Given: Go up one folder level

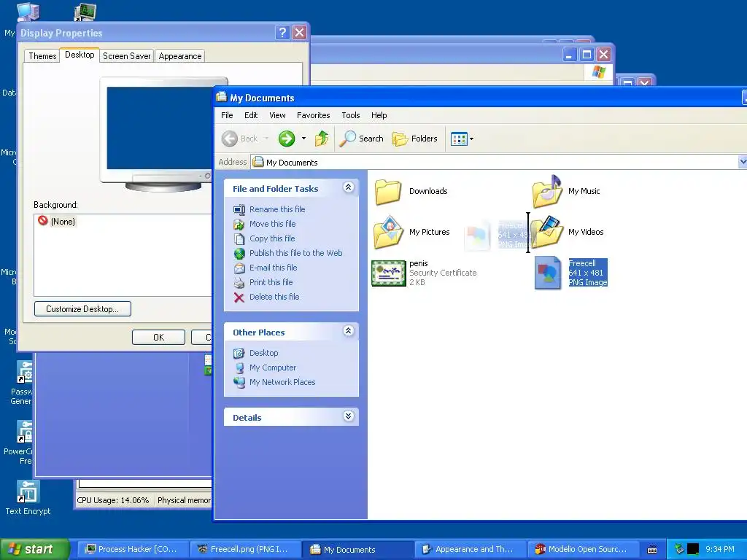Looking at the screenshot, I should point(322,139).
